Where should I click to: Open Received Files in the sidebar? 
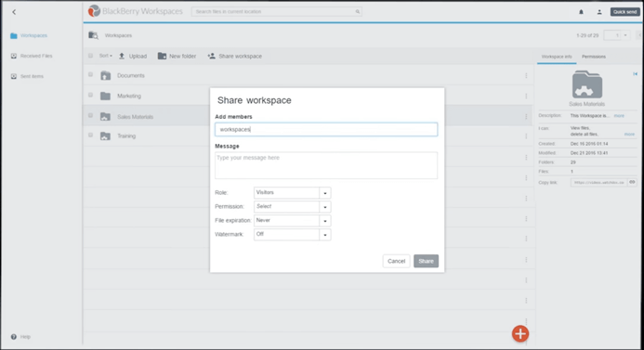click(32, 56)
